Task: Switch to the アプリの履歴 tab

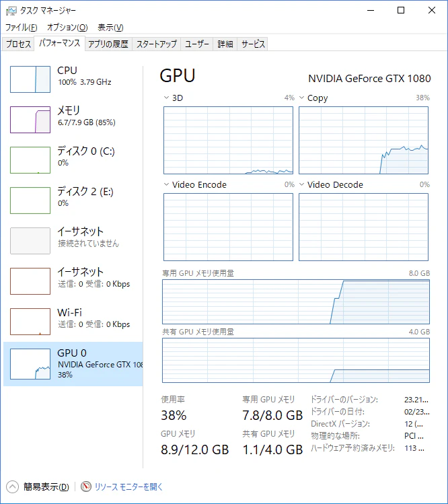Action: coord(108,44)
